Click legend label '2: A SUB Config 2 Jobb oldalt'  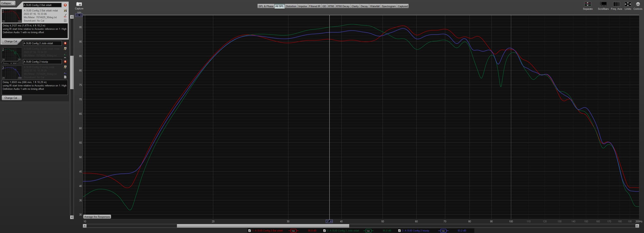(x=343, y=231)
